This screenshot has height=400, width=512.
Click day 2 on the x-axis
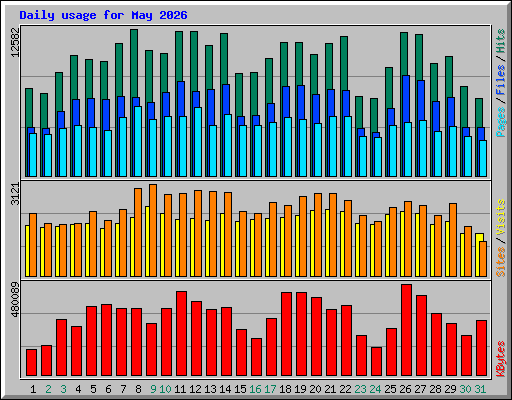click(48, 389)
